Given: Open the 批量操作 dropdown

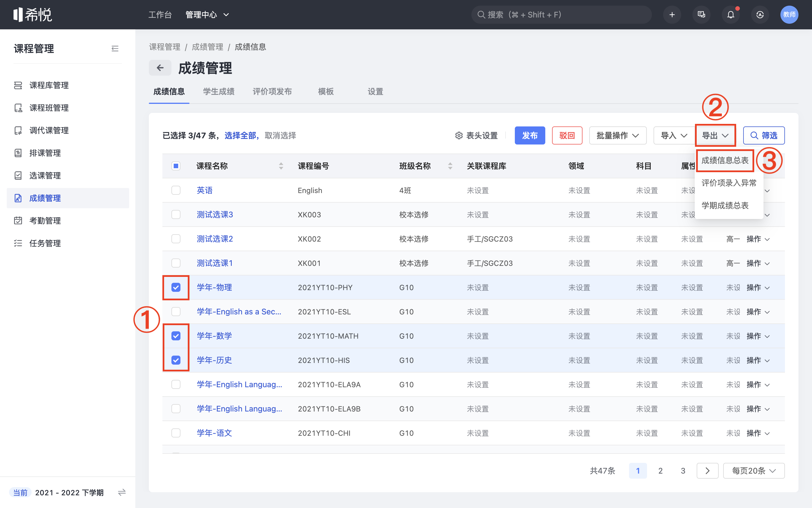Looking at the screenshot, I should 618,135.
